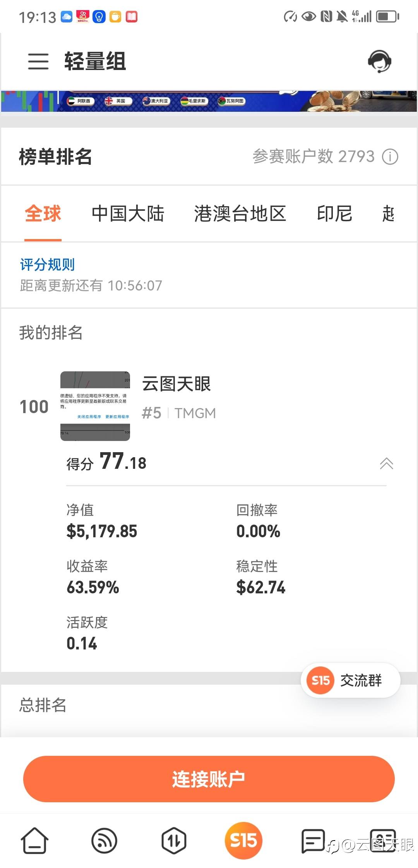Screen dimensions: 418x868
Task: Open the signal feed icon in bottom bar
Action: click(104, 841)
